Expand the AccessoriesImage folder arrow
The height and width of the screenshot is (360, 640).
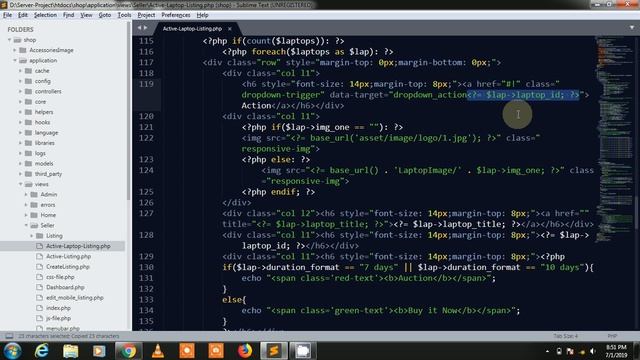[x=15, y=50]
